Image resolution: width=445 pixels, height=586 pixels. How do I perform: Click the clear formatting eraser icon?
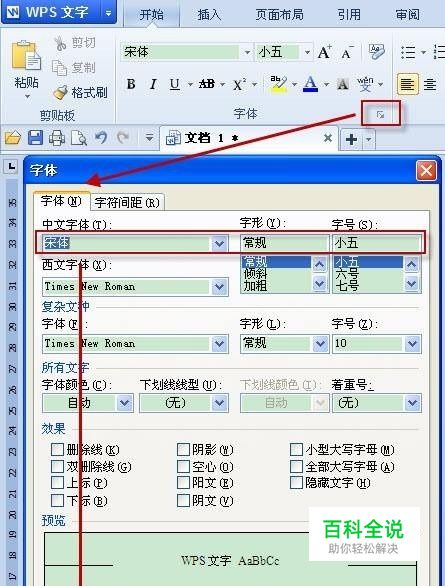pyautogui.click(x=376, y=52)
